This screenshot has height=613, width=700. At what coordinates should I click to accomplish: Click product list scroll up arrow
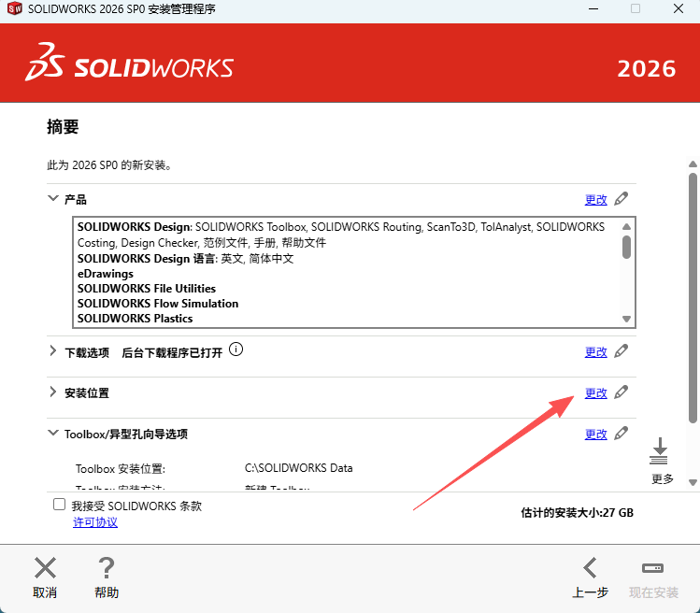point(627,226)
